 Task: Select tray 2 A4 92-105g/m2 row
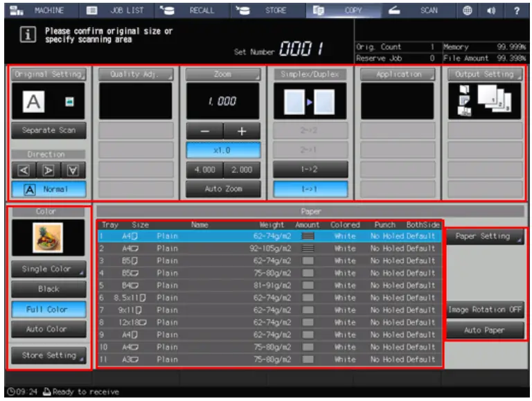coord(269,249)
